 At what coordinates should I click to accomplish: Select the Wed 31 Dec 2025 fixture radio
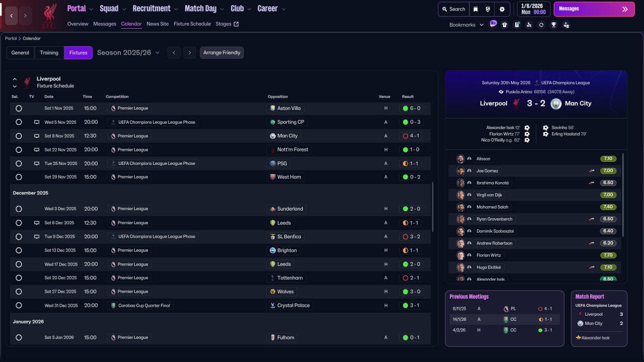click(19, 305)
